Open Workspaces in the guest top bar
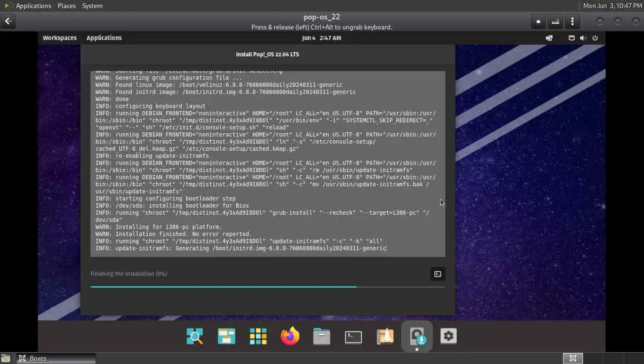Viewport: 644px width, 364px height. [60, 38]
